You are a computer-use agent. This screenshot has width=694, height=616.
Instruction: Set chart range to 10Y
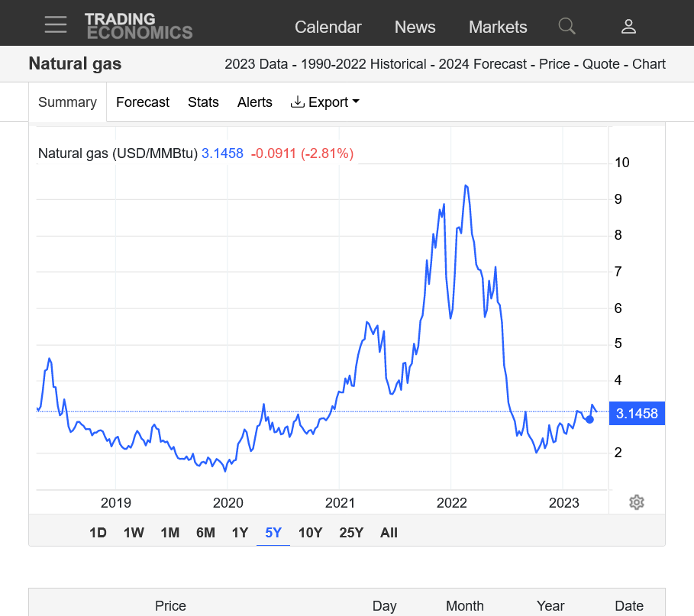310,533
